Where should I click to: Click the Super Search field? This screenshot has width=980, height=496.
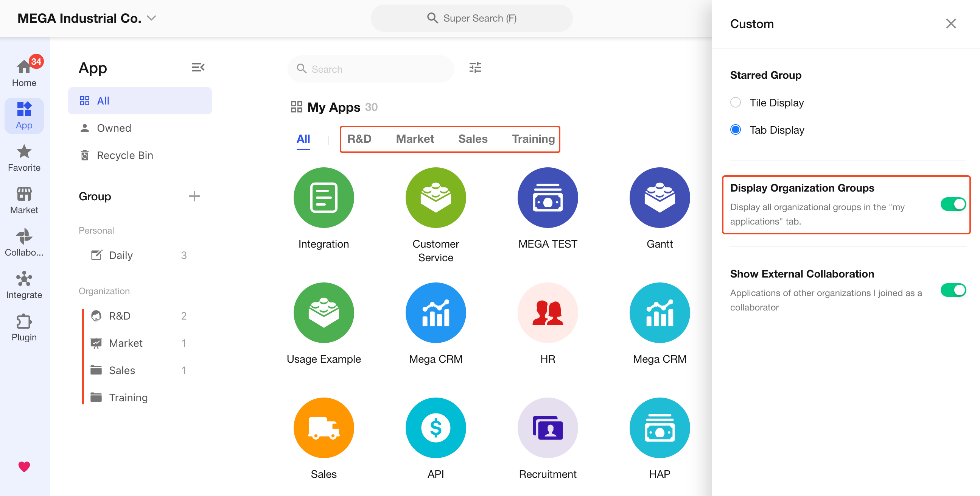pyautogui.click(x=471, y=18)
